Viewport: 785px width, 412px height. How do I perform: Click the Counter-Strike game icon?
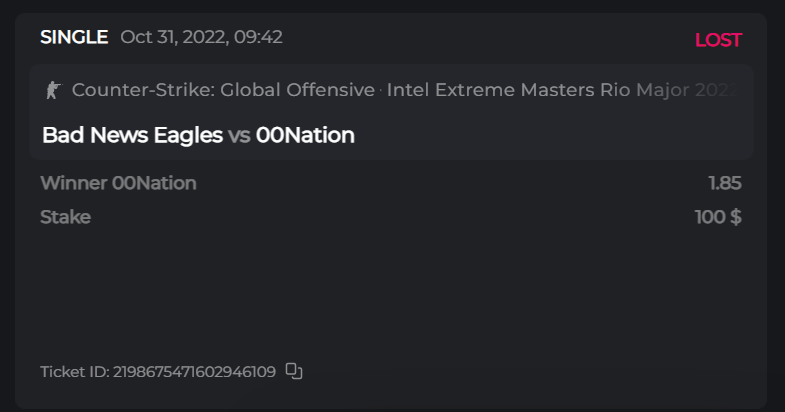tap(53, 90)
